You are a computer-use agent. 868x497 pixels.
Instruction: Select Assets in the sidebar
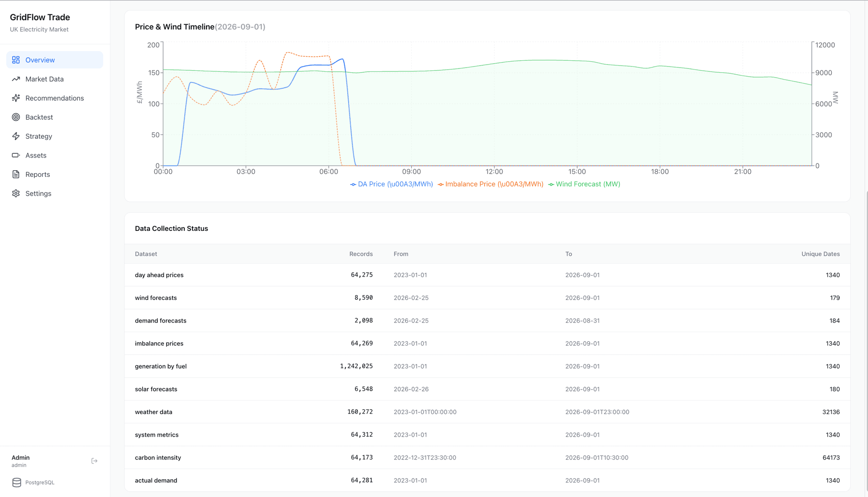tap(55, 155)
